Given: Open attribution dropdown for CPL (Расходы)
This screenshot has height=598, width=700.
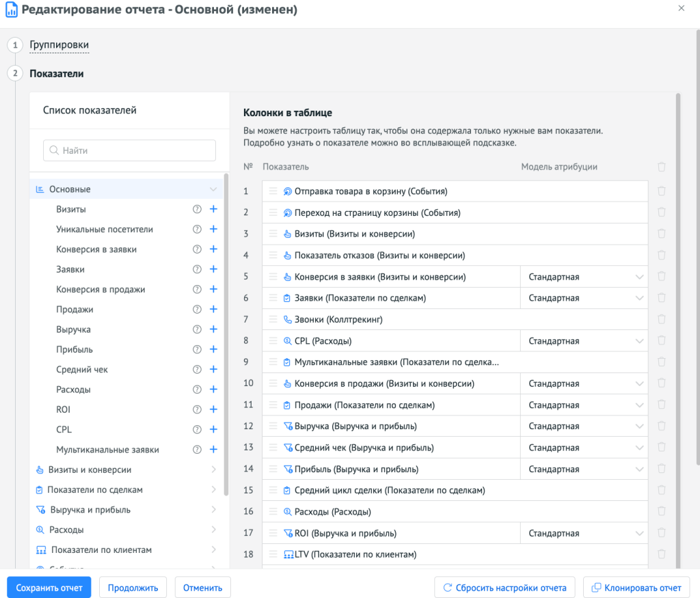Looking at the screenshot, I should 585,341.
